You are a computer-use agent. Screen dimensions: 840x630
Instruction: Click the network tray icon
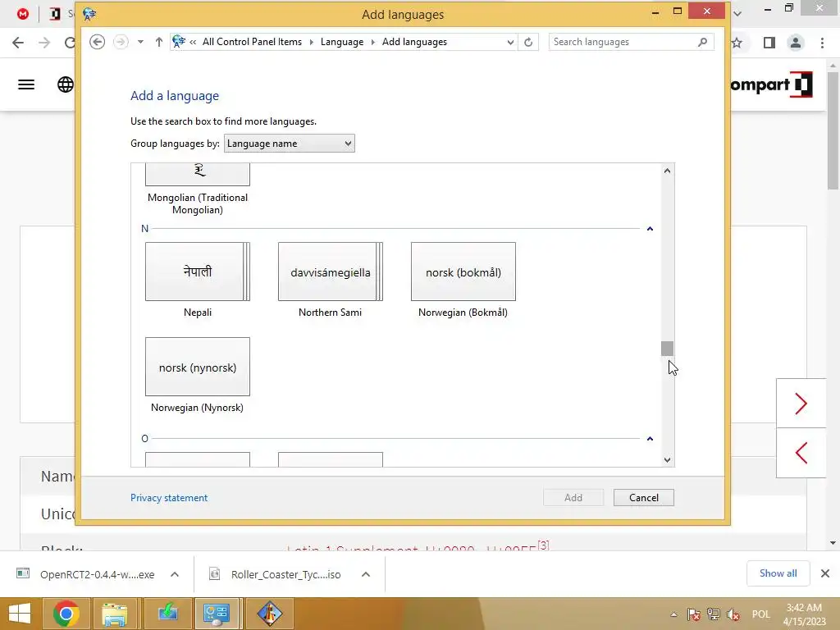pyautogui.click(x=714, y=614)
